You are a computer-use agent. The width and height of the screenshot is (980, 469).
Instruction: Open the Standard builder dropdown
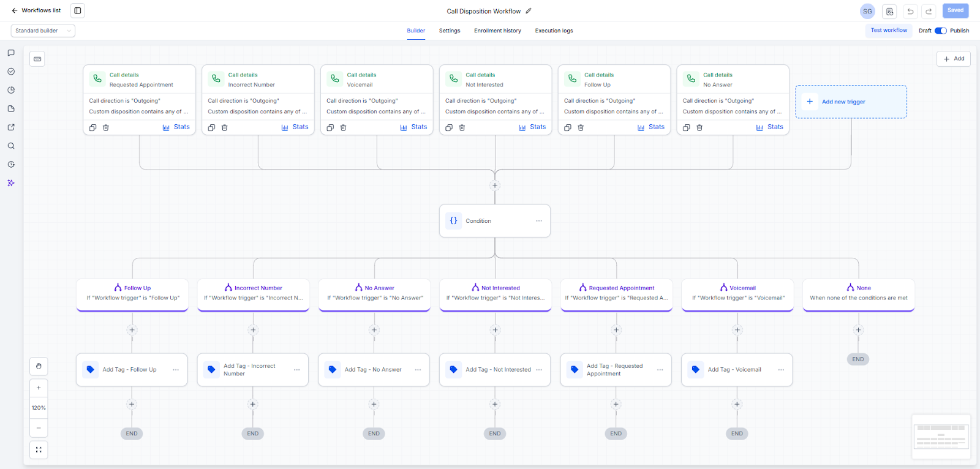[43, 31]
